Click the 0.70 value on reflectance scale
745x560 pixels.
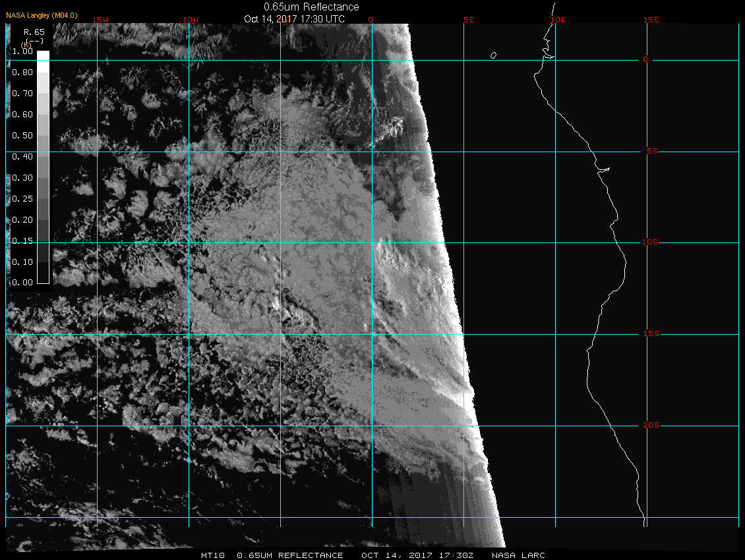click(x=22, y=93)
